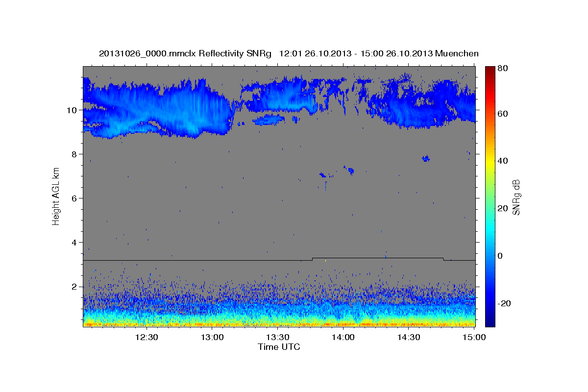588x392 pixels.
Task: Click the height tick label 4
Action: coord(75,243)
